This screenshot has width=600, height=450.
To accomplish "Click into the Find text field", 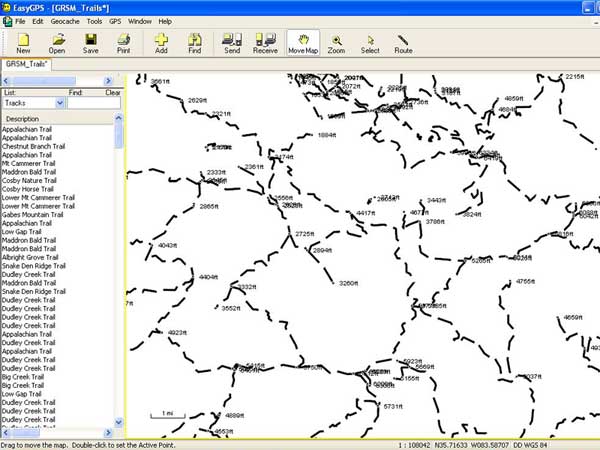I will pyautogui.click(x=94, y=103).
